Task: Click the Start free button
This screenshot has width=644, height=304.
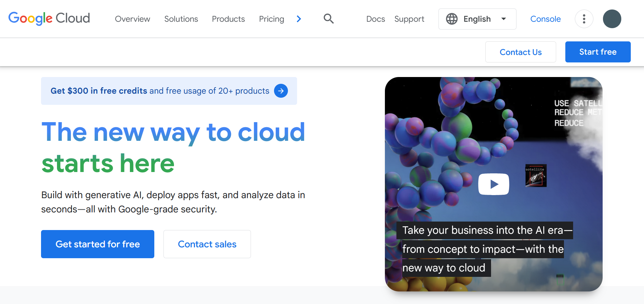Action: pyautogui.click(x=598, y=52)
